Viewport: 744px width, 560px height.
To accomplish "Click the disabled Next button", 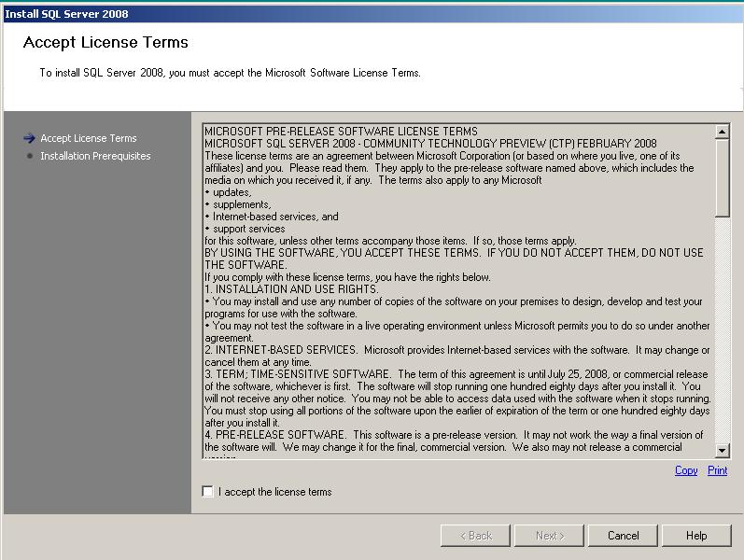I will tap(550, 536).
